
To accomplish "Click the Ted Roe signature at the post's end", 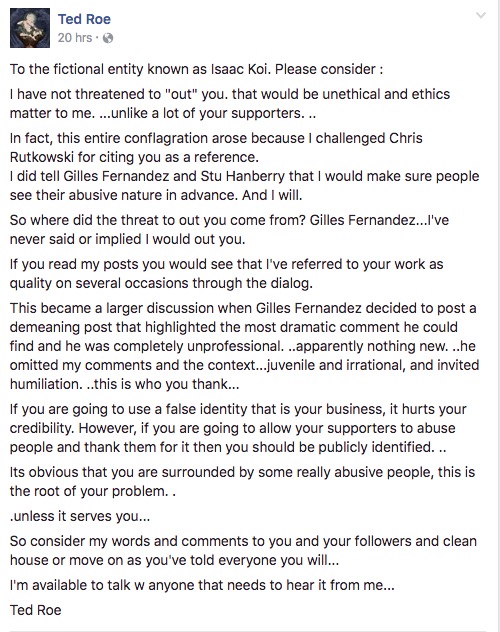I will [35, 610].
